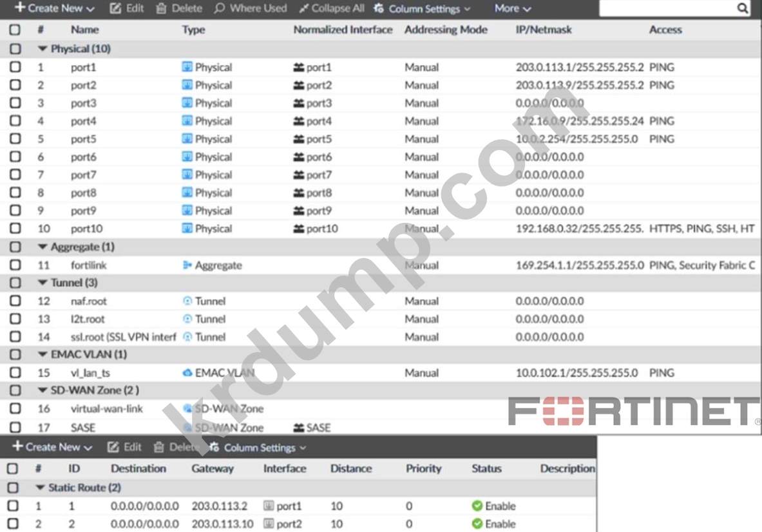Open the top Create New dropdown
The height and width of the screenshot is (532, 762).
[55, 8]
